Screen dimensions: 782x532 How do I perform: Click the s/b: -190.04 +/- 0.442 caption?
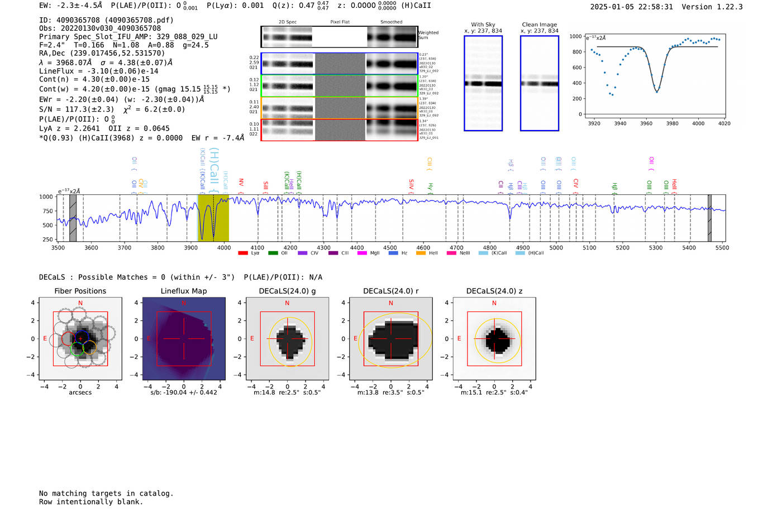184,392
